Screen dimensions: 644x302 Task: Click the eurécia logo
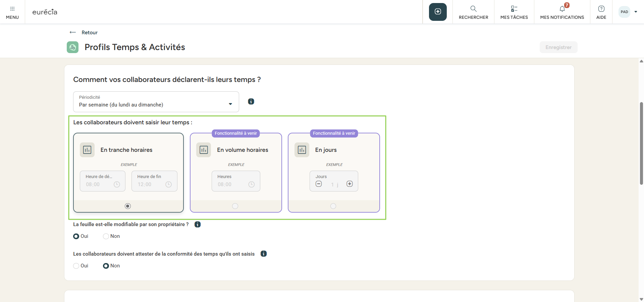[45, 12]
